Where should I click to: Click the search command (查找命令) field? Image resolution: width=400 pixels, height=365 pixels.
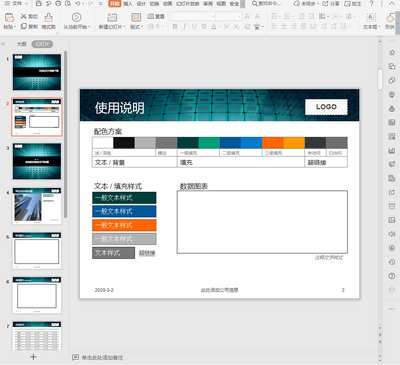(x=267, y=4)
